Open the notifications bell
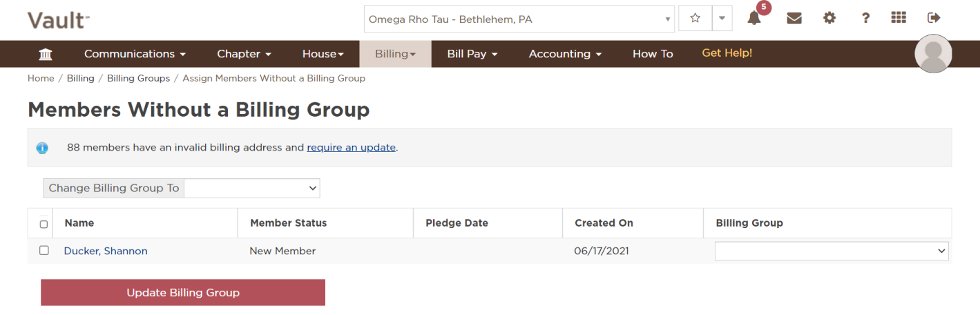This screenshot has width=980, height=315. [754, 19]
